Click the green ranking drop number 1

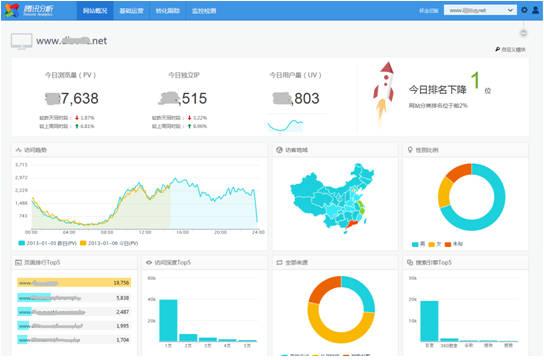475,80
